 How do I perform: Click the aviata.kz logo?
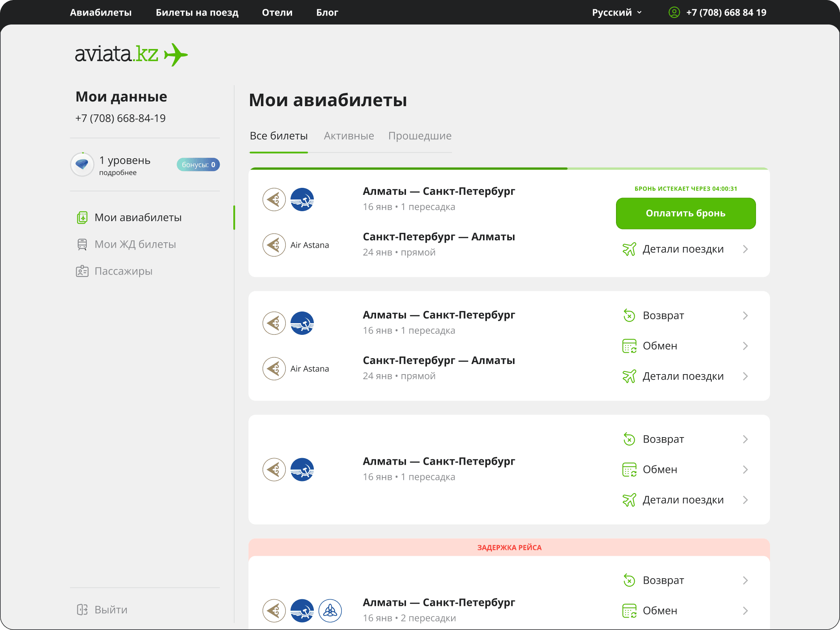[131, 54]
